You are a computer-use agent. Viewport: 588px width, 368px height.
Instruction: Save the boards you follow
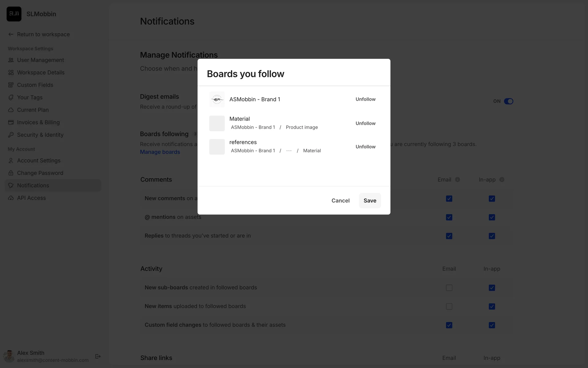[370, 201]
